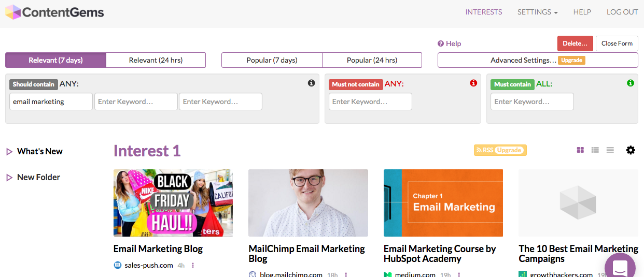The height and width of the screenshot is (277, 644).
Task: Switch to grid view icon
Action: [x=580, y=150]
